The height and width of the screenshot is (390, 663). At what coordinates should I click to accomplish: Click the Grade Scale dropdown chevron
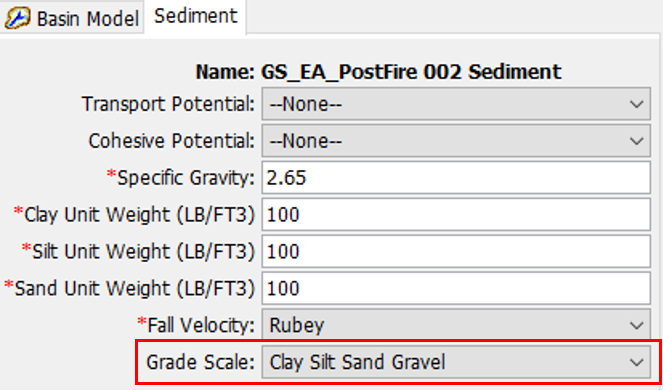636,362
